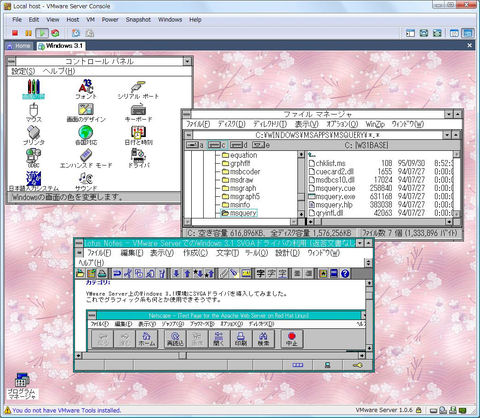480x418 pixels.
Task: Select the file cuecard2.dll in File Manager
Action: point(331,172)
